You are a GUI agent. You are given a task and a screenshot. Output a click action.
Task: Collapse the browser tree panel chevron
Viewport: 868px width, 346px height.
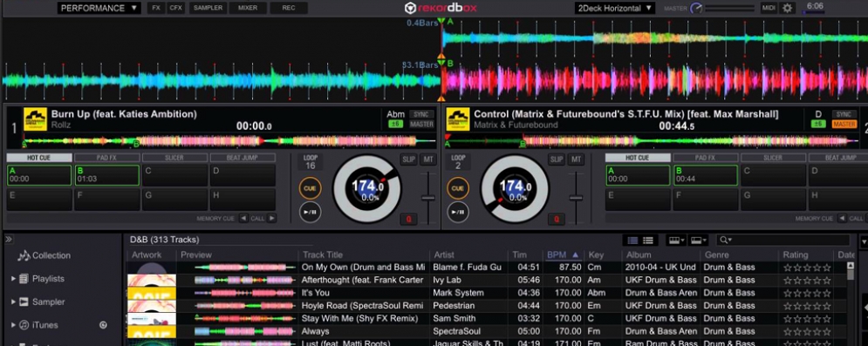pos(9,240)
